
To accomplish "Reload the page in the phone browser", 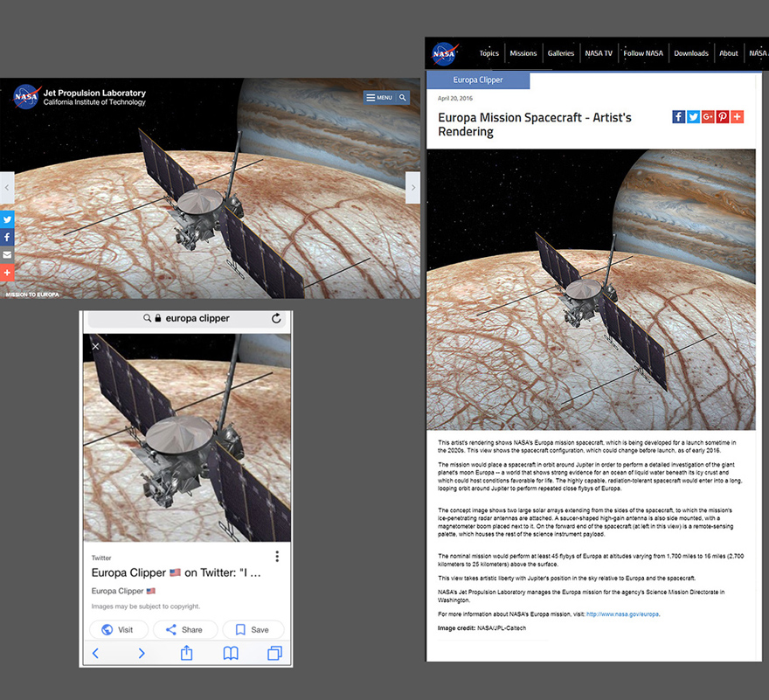I will tap(276, 318).
